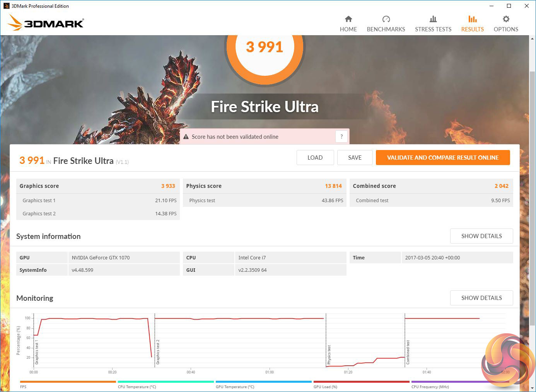Select the RESULTS tab
Screen dimensions: 536x392
coord(473,24)
